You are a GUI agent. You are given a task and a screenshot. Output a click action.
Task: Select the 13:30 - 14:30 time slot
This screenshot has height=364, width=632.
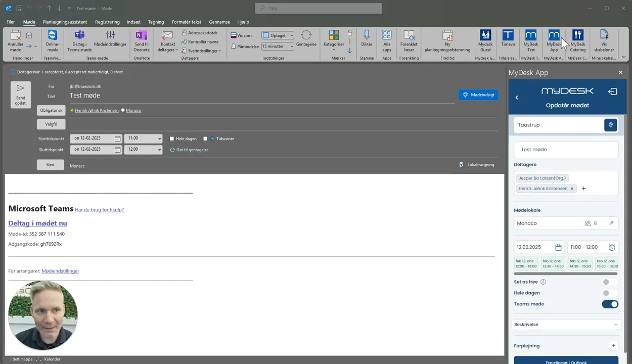(x=553, y=263)
